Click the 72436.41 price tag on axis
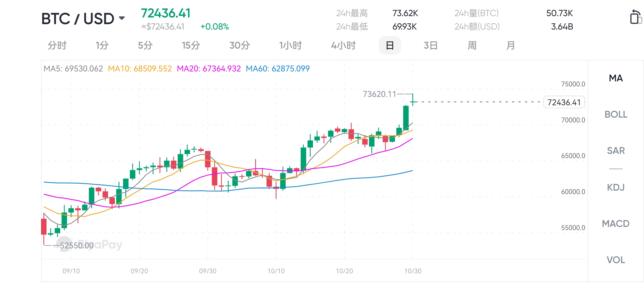Screen dimensions: 644x290 pyautogui.click(x=564, y=102)
